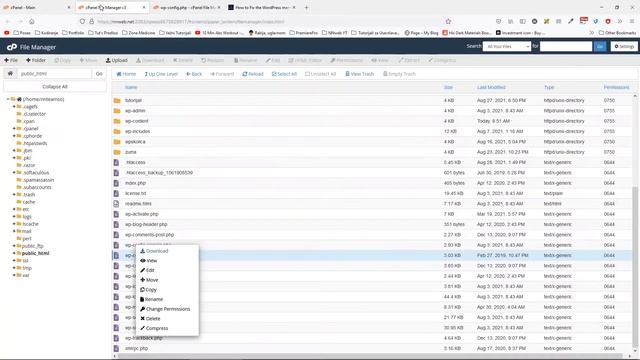Expand the .softaculous tree node
Viewport: 640px width, 360px height.
(14, 173)
